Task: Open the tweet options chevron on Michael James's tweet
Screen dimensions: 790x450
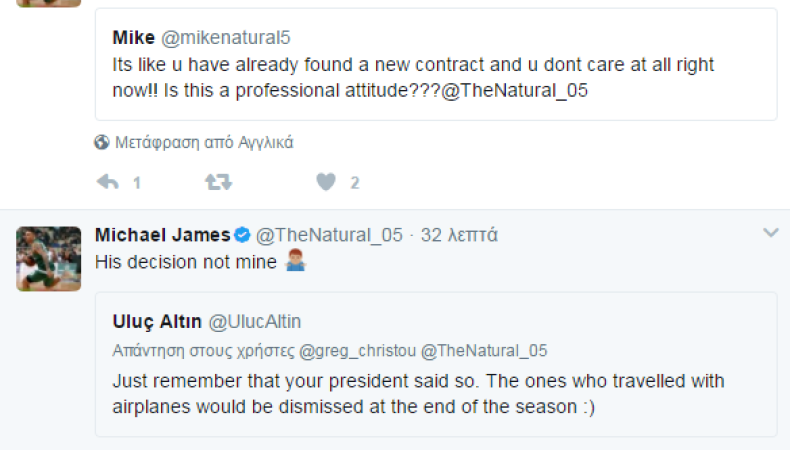Action: (770, 233)
